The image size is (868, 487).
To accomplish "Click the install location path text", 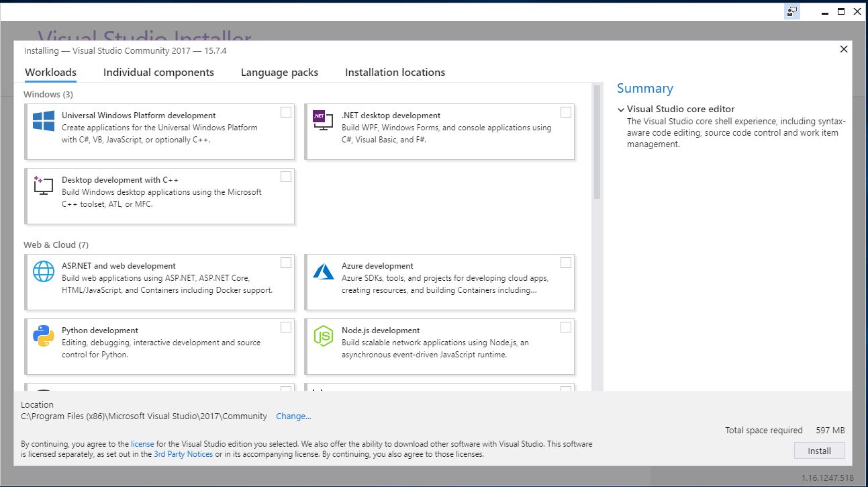I will tap(144, 416).
